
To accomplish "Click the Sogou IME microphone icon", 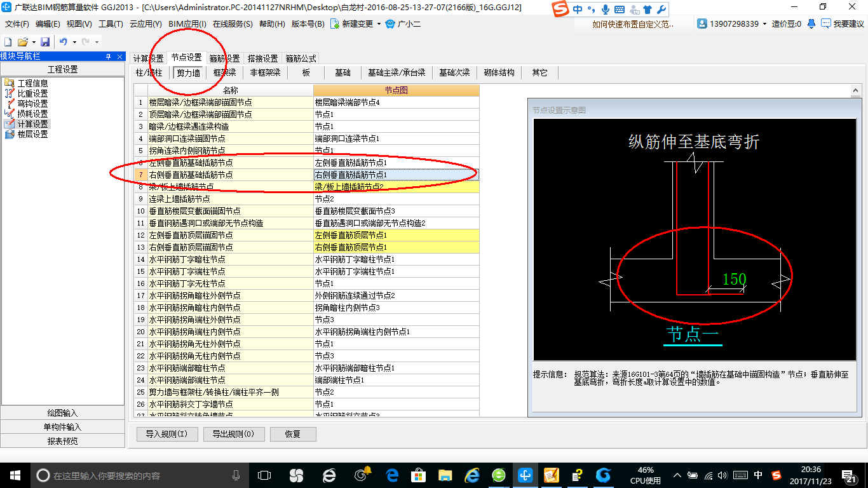I will (606, 10).
